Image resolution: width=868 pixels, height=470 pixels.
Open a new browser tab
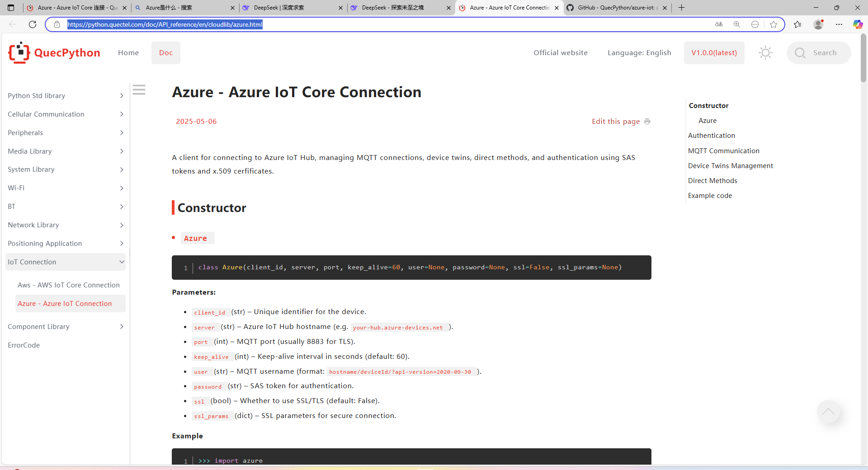point(681,8)
